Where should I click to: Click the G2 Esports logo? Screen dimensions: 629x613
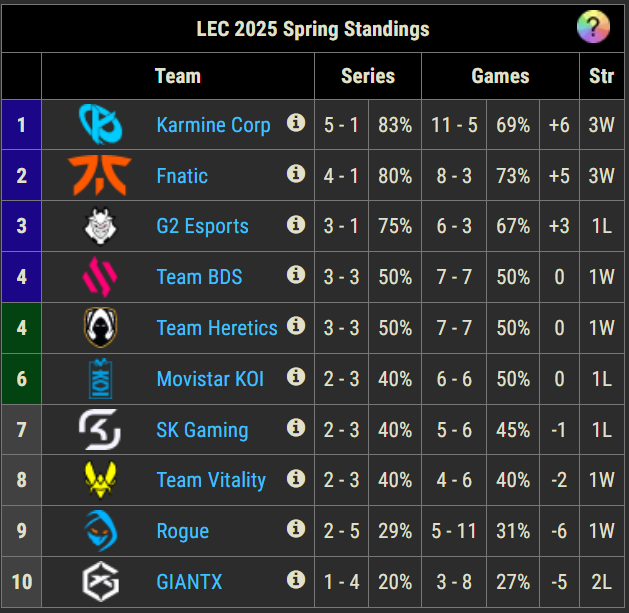(x=100, y=226)
